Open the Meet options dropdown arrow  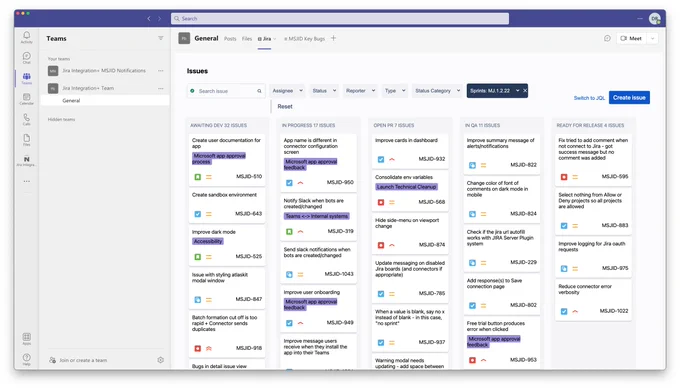652,39
